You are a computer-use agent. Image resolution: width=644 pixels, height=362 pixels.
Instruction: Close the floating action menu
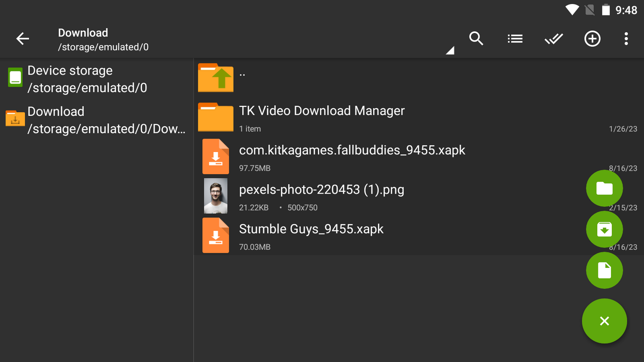coord(604,321)
